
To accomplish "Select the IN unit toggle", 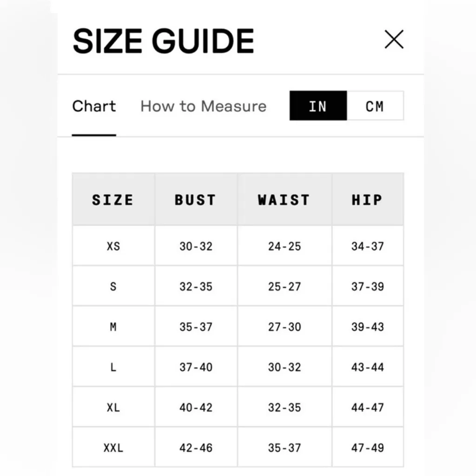I will pyautogui.click(x=318, y=106).
